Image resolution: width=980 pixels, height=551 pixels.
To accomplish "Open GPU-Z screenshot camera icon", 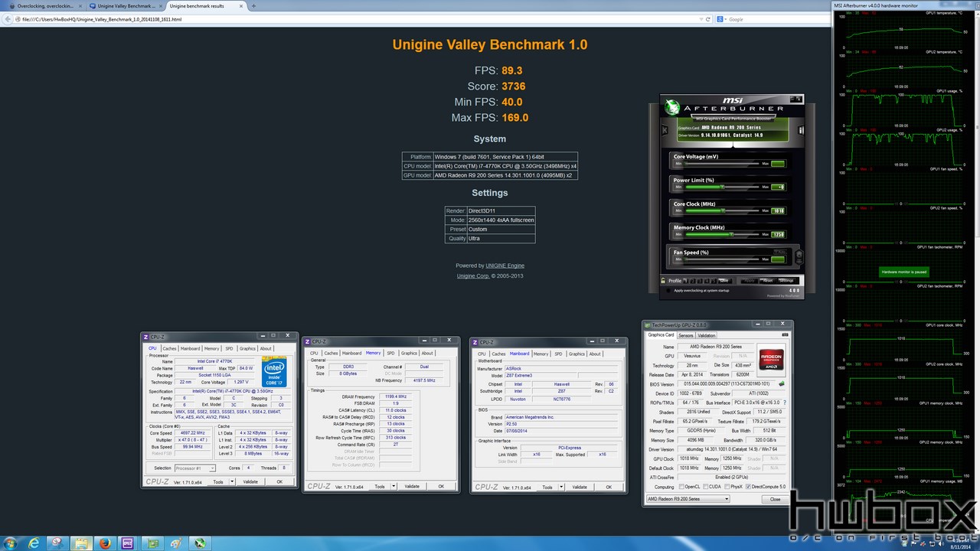I will (x=785, y=335).
